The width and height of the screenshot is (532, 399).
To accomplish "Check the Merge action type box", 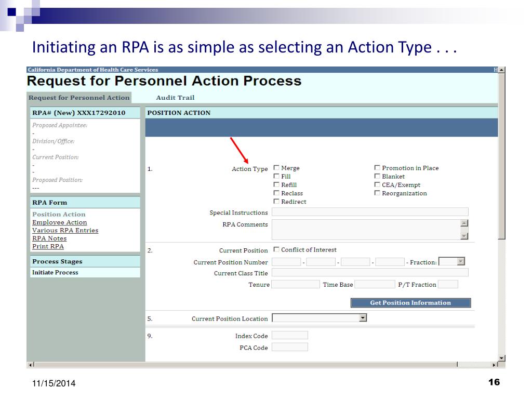I will pyautogui.click(x=276, y=168).
